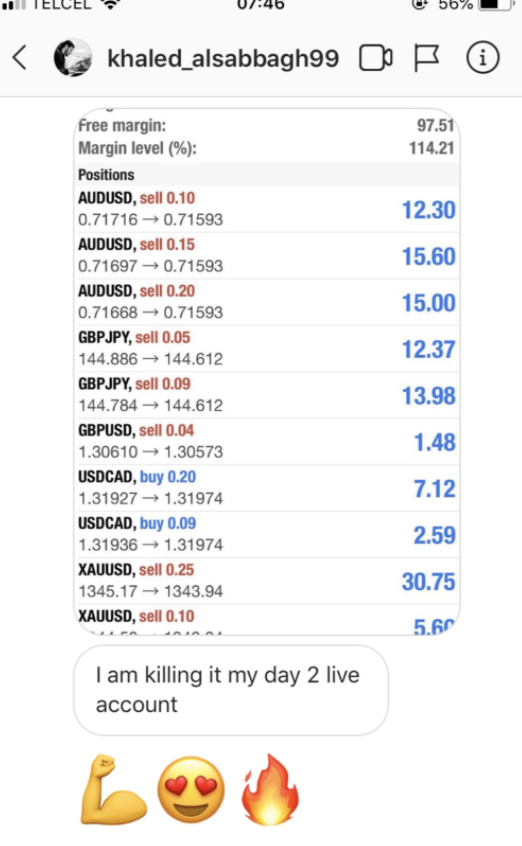The image size is (522, 846).
Task: Open khaled_alsabbagh99 profile picture
Action: click(x=73, y=58)
